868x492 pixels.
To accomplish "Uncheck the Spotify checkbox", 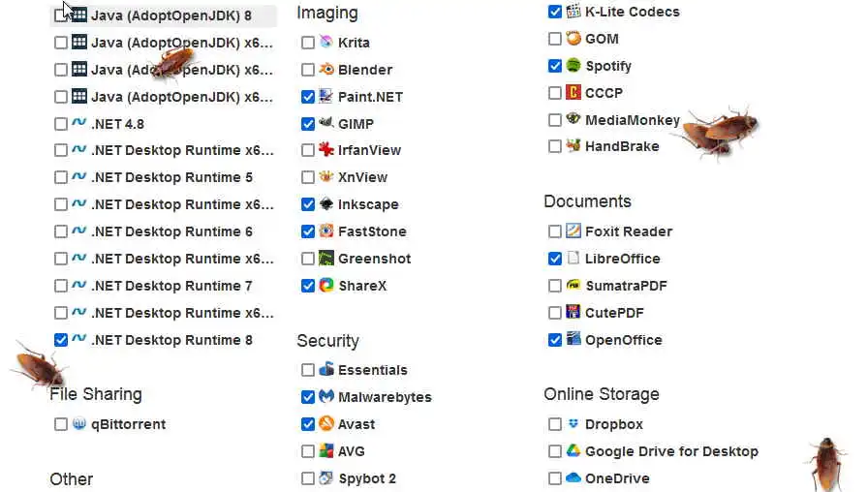I will click(555, 66).
